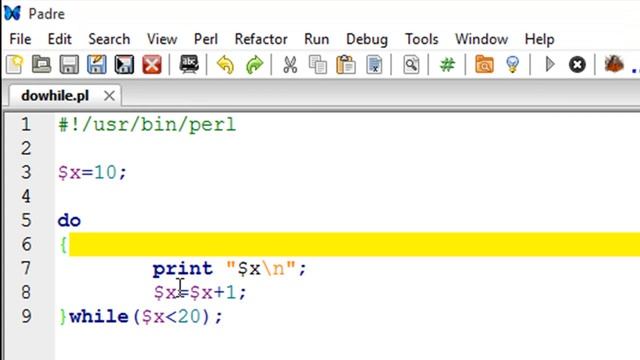Open the Perl menu
640x360 pixels.
point(206,39)
